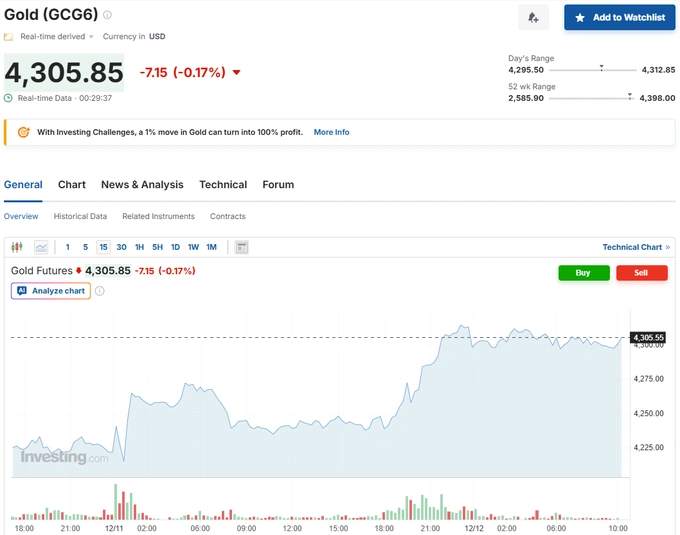The width and height of the screenshot is (680, 535).
Task: Click Add to Watchlist button
Action: (x=619, y=17)
